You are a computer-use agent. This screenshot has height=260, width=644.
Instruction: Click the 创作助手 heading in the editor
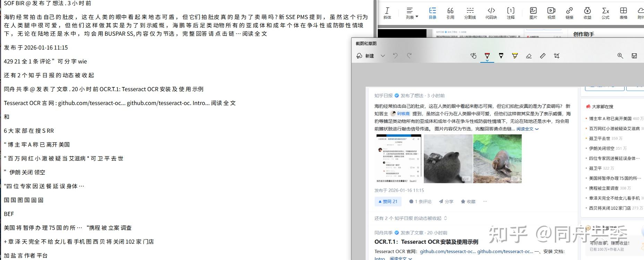584,34
